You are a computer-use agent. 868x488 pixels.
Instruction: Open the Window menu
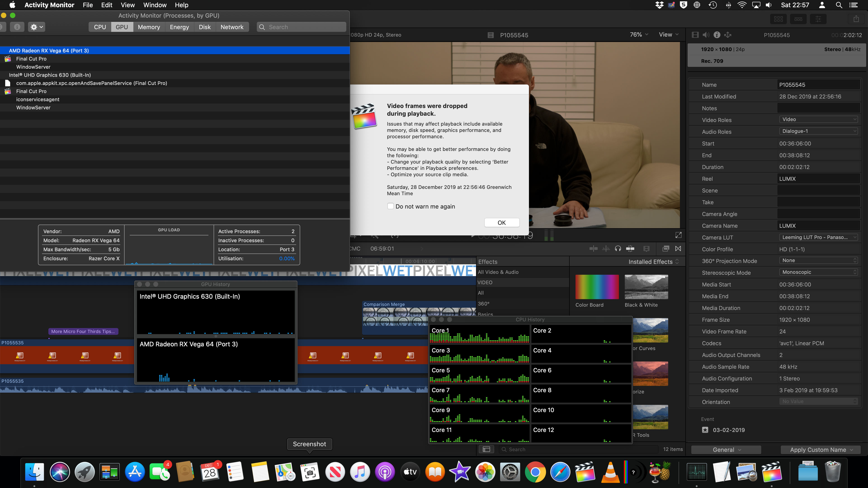pos(155,5)
